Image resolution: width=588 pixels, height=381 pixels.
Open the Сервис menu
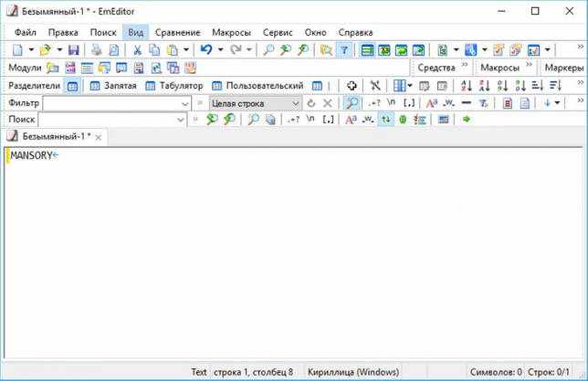tap(278, 33)
